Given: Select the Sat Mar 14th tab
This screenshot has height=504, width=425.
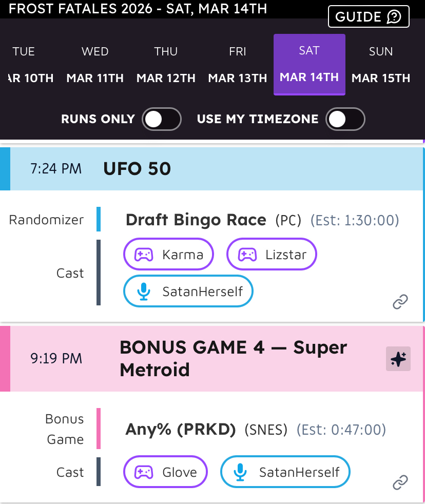Looking at the screenshot, I should [309, 65].
